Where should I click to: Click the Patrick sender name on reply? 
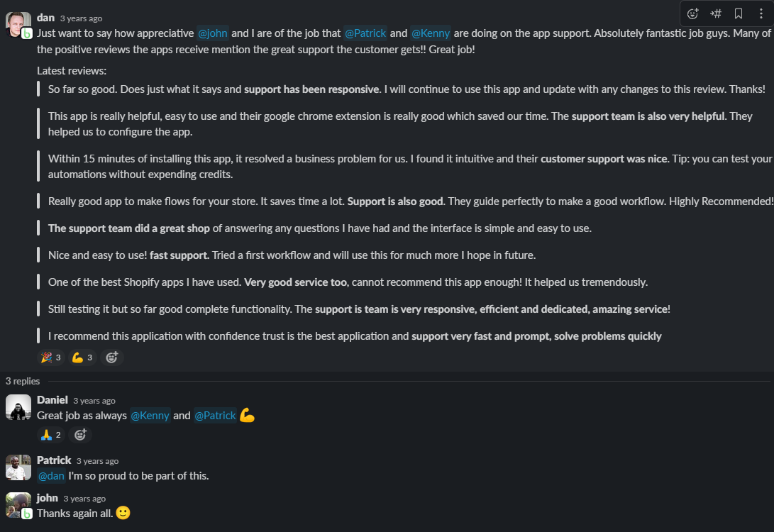pos(54,460)
